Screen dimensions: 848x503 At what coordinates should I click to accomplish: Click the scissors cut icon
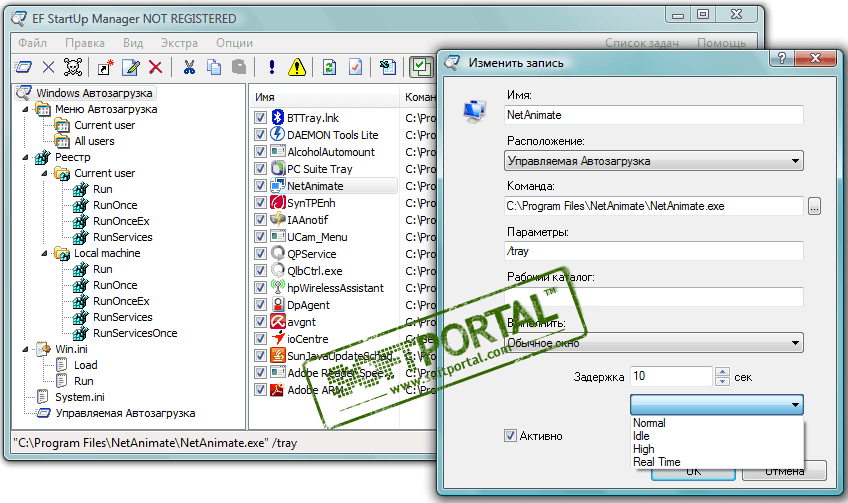click(x=189, y=67)
